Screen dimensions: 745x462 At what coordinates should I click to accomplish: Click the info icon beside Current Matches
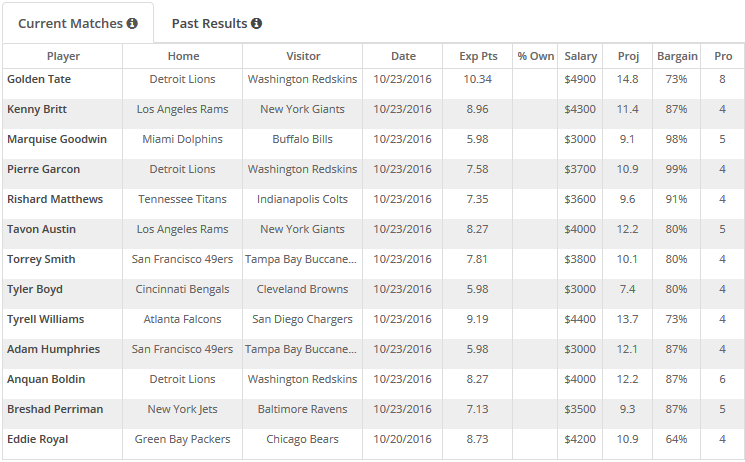pyautogui.click(x=132, y=23)
